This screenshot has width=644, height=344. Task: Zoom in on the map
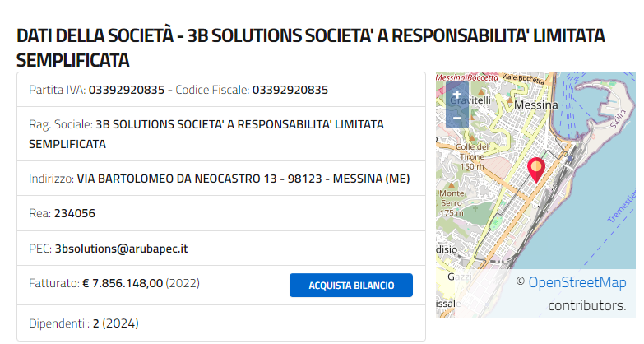456,94
